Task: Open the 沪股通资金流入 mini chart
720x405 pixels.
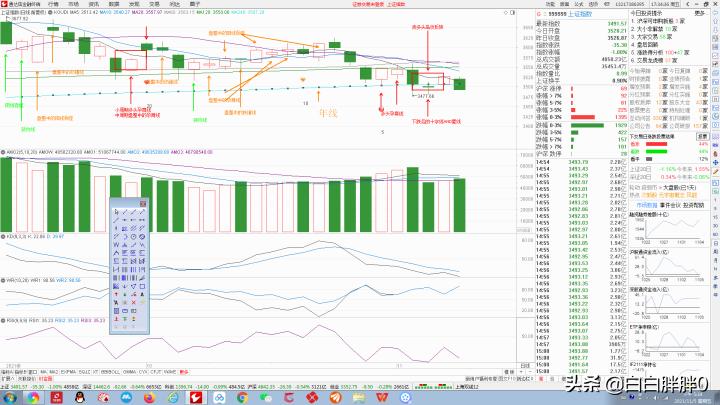Action: [669, 266]
